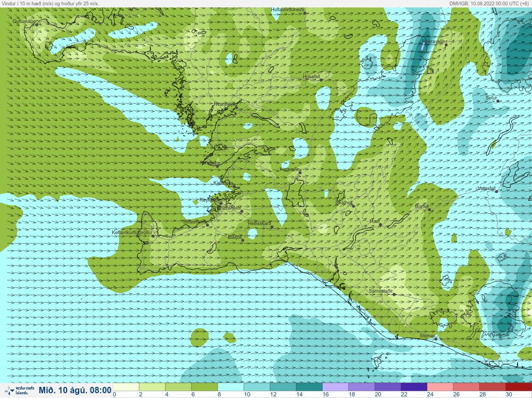Click the 12–14 m/s teal legend swatch
The width and height of the screenshot is (532, 398).
click(283, 387)
